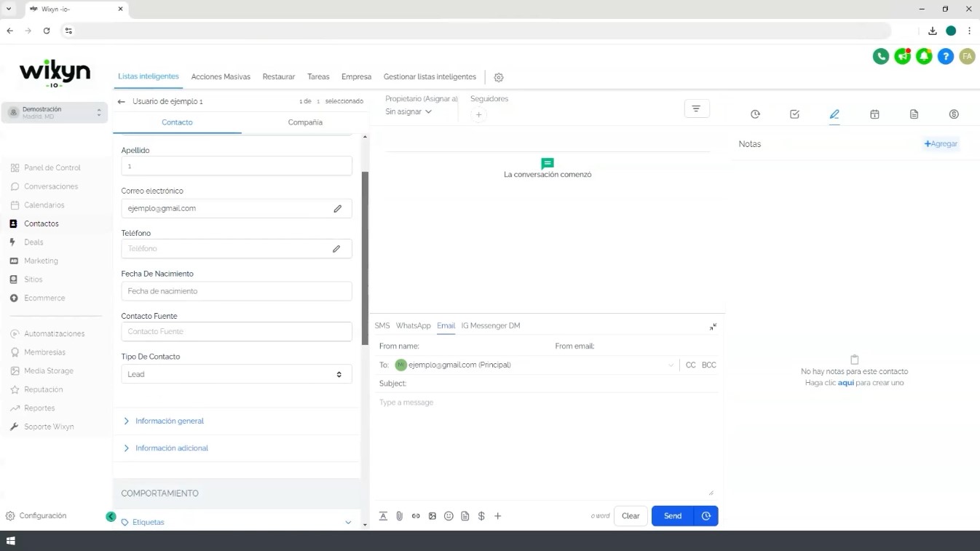Open the Demostración account switcher
This screenshot has width=980, height=551.
54,113
